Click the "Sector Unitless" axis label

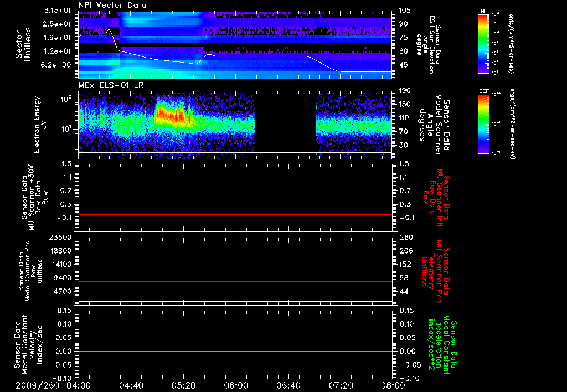(x=23, y=44)
